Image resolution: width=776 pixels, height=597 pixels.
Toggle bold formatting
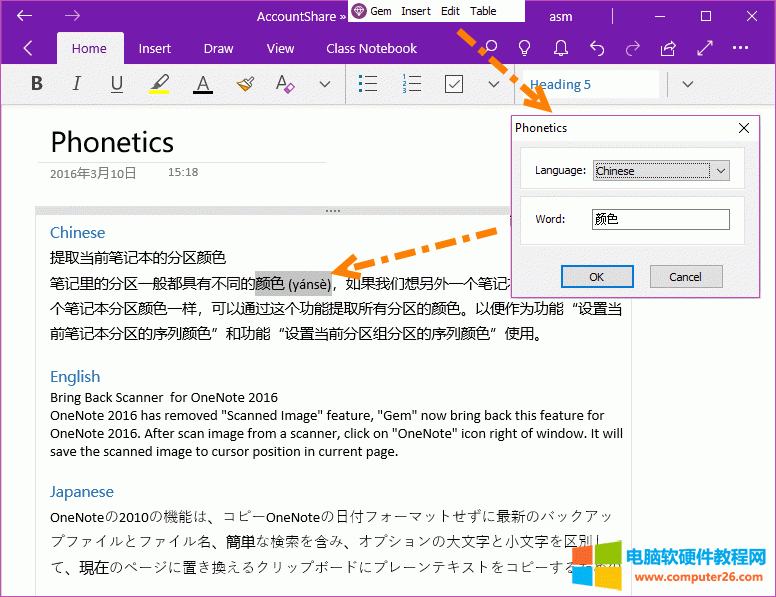[x=37, y=85]
